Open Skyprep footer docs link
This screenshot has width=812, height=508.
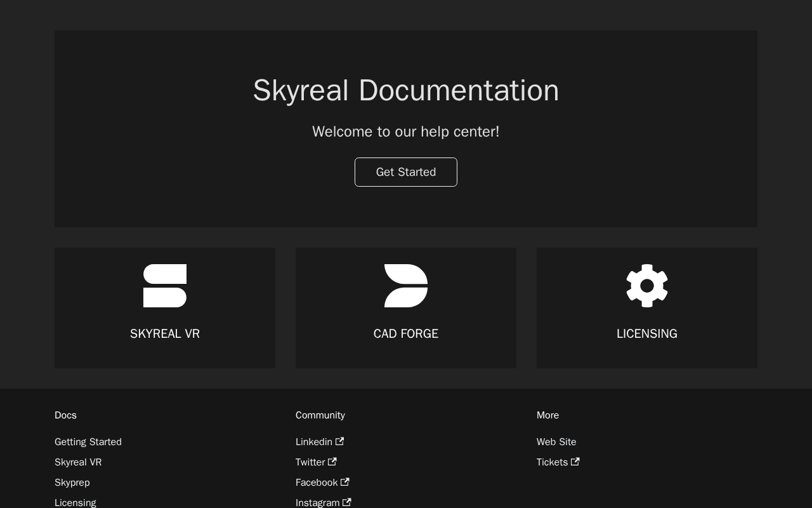(x=72, y=483)
